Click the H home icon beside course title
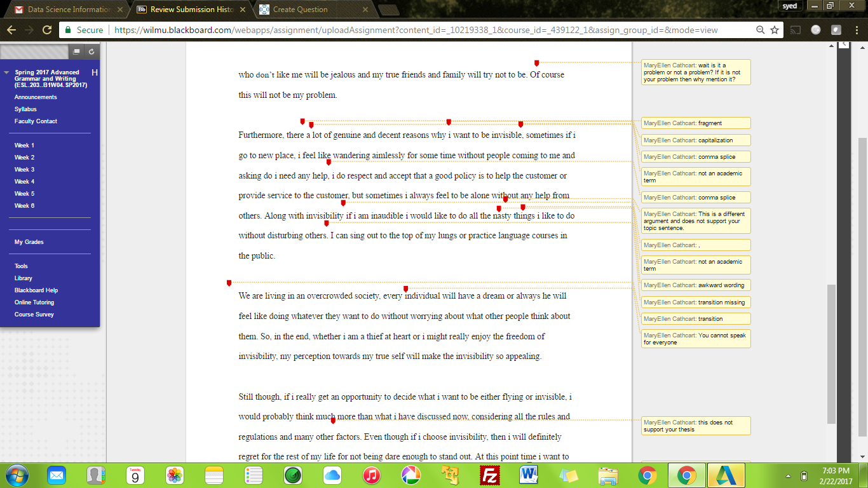 95,72
